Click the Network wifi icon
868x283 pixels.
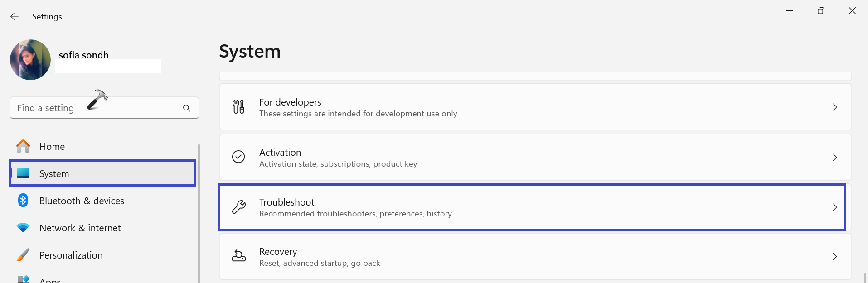[x=23, y=228]
